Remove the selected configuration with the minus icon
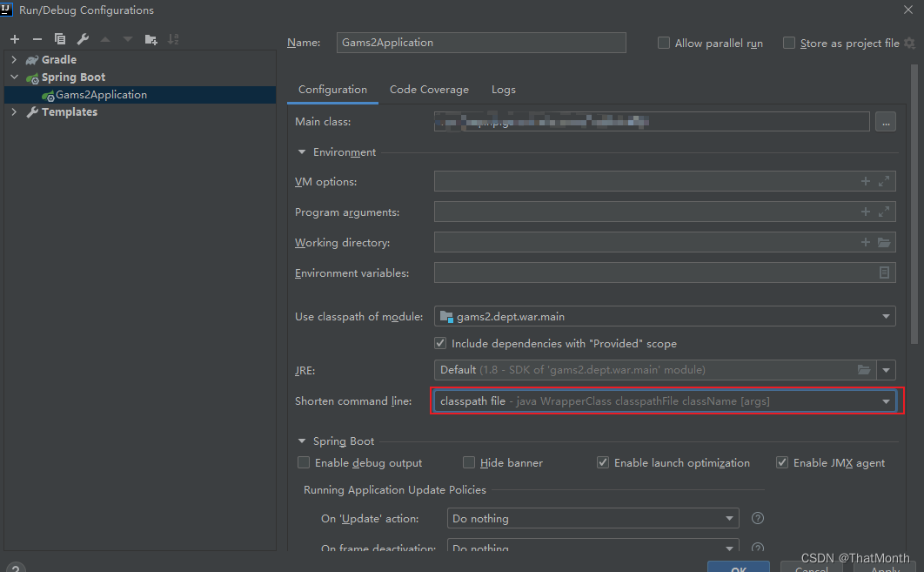Image resolution: width=924 pixels, height=572 pixels. [x=37, y=39]
